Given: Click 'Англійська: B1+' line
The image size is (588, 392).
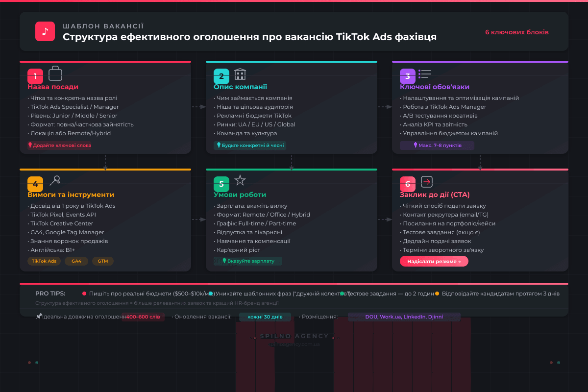Looking at the screenshot, I should [x=51, y=250].
